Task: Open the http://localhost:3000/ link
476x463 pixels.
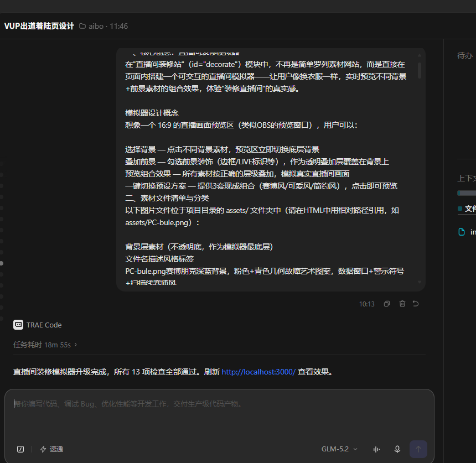Action: point(258,372)
